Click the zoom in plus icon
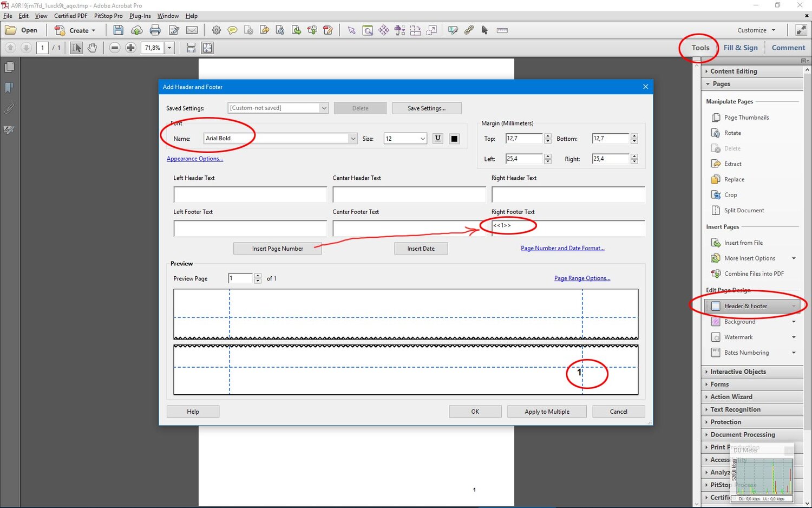This screenshot has height=508, width=812. 130,48
